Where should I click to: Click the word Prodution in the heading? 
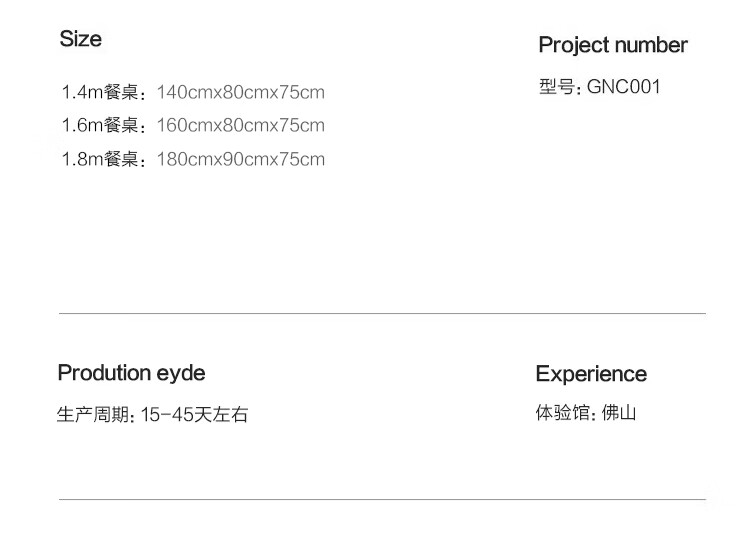click(x=105, y=373)
